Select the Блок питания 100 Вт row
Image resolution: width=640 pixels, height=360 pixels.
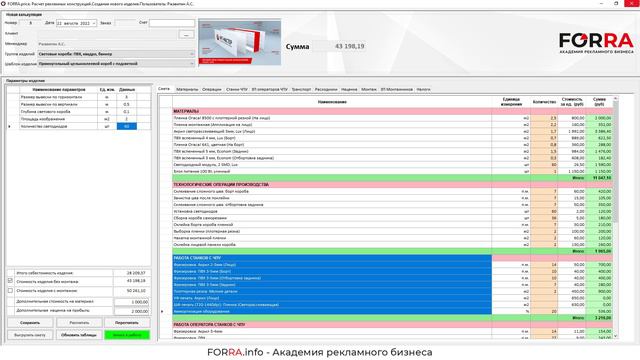pos(392,171)
